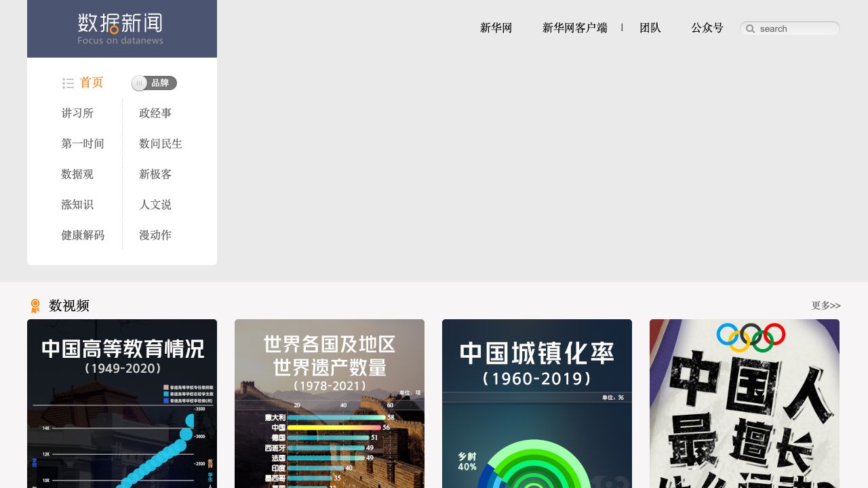Image resolution: width=868 pixels, height=488 pixels.
Task: Click the 数据新闻 site logo
Action: [121, 28]
